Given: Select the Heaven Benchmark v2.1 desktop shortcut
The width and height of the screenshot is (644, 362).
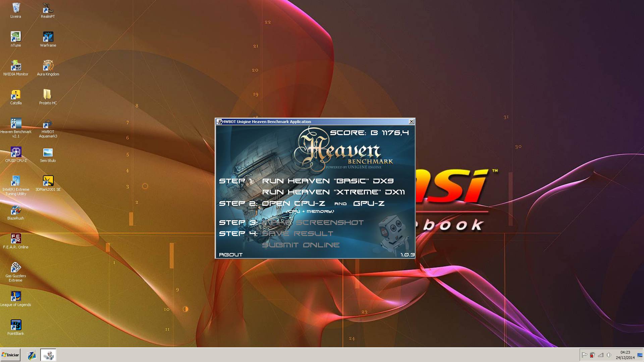Looking at the screenshot, I should (16, 128).
